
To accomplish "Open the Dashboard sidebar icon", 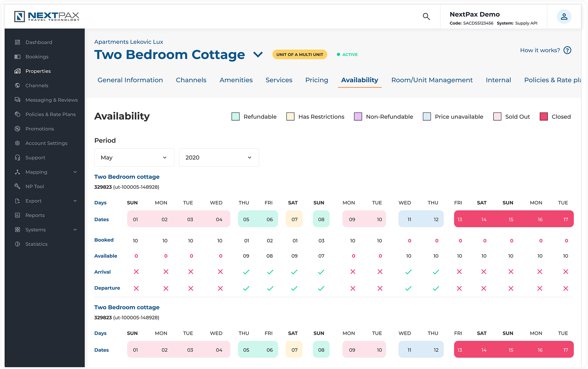I will [17, 42].
